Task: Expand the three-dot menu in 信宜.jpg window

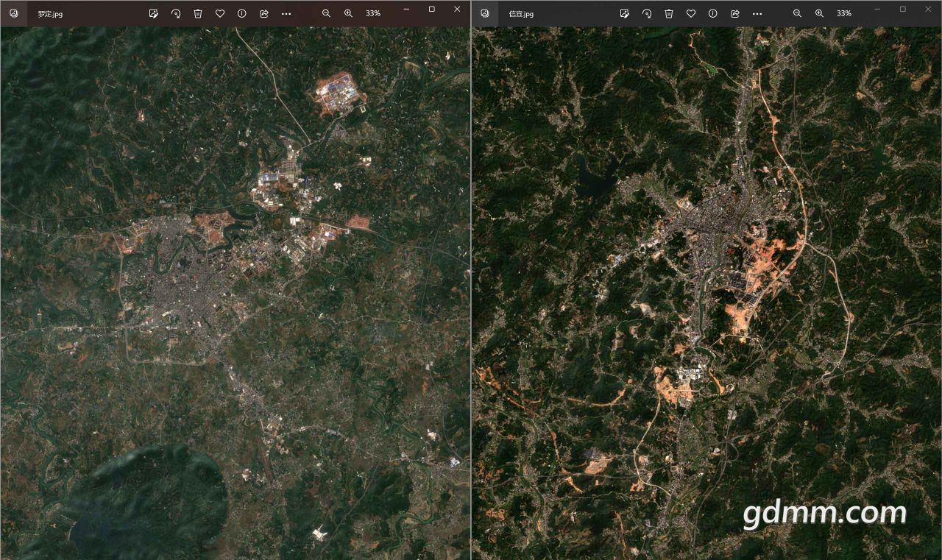Action: coord(757,13)
